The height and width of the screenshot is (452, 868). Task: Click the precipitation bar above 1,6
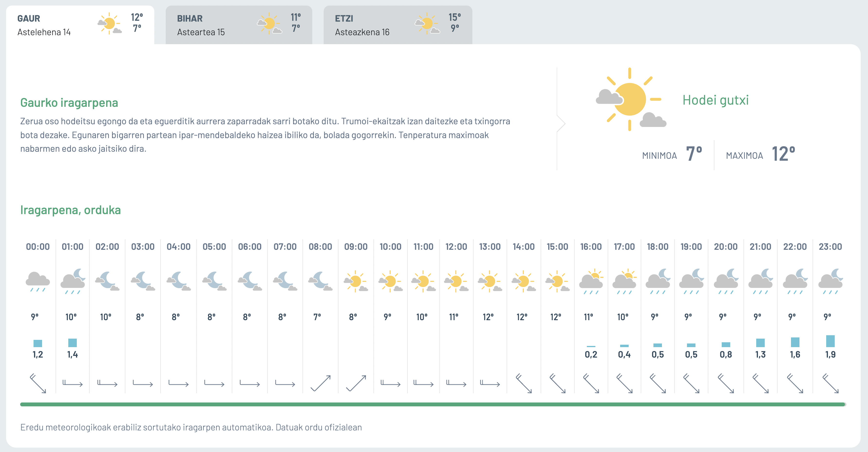pyautogui.click(x=795, y=342)
